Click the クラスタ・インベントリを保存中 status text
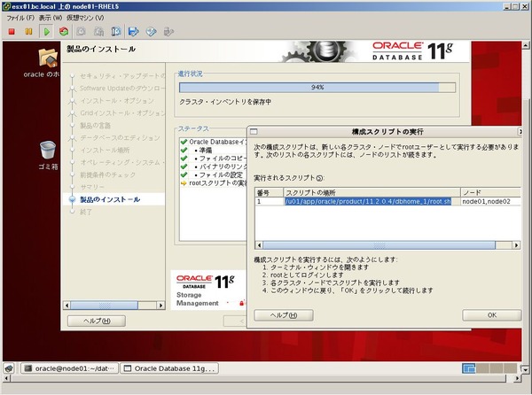This screenshot has height=395, width=532. (225, 102)
